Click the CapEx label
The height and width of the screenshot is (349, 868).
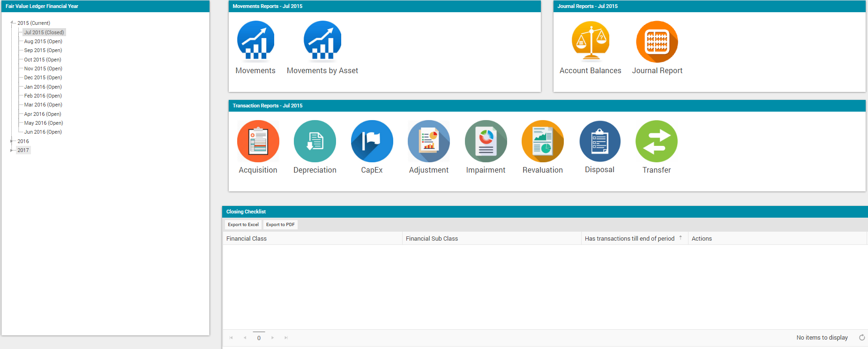pyautogui.click(x=372, y=170)
